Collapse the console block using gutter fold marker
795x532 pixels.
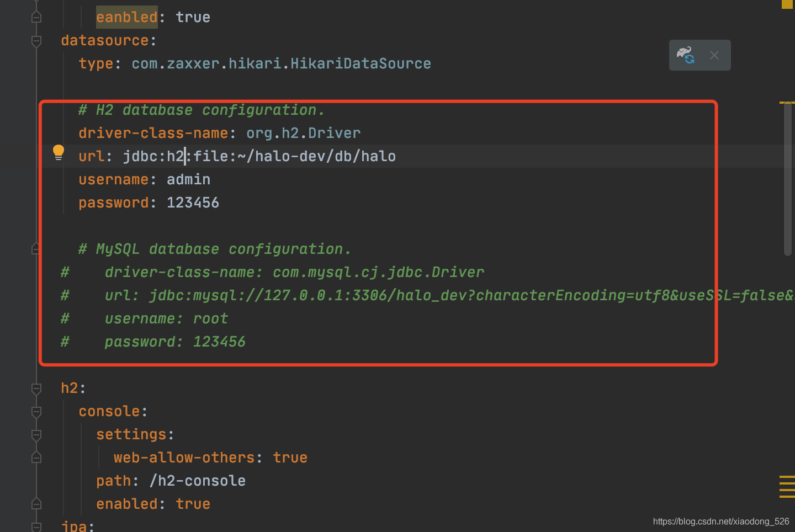click(x=36, y=412)
